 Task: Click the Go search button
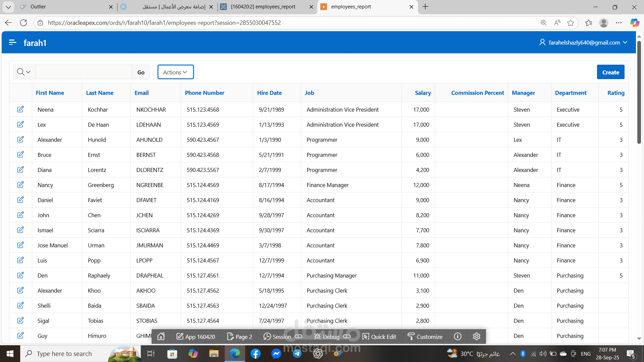coord(141,72)
